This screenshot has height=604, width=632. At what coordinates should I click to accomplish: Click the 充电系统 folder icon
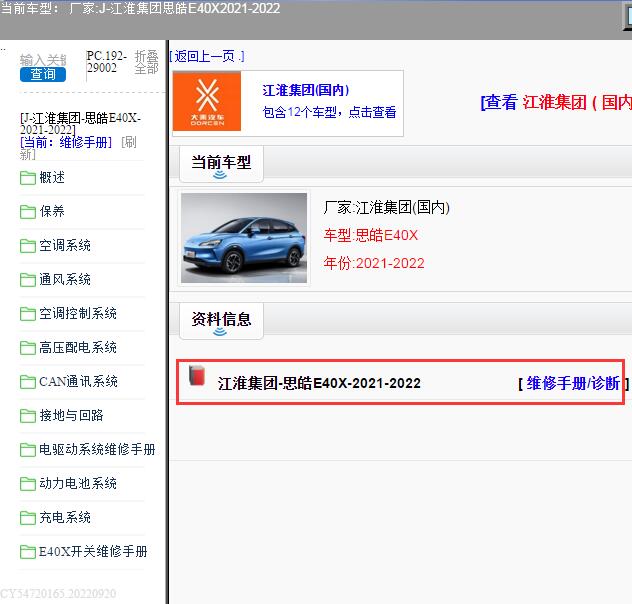pyautogui.click(x=28, y=518)
